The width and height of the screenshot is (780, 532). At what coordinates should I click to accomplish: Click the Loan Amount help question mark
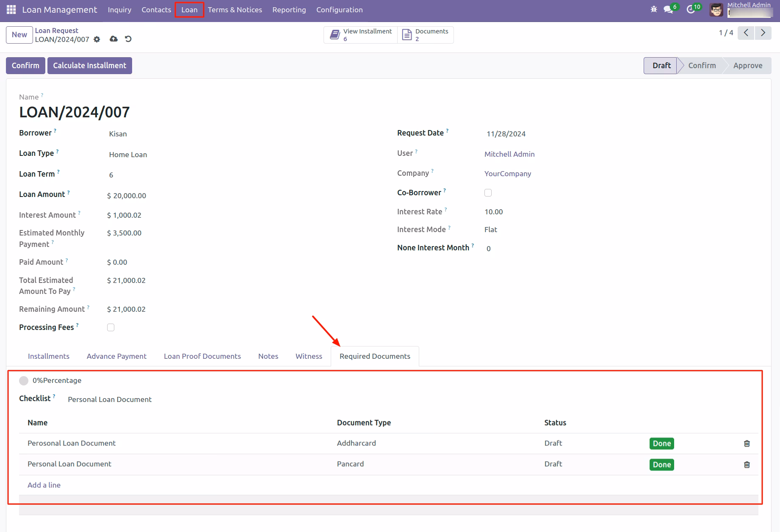click(69, 192)
